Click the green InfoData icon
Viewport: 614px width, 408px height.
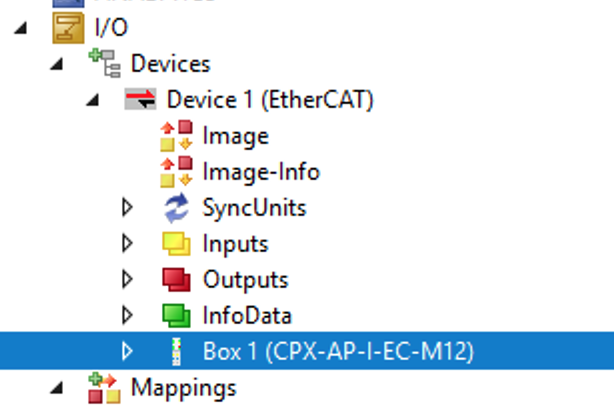point(176,316)
